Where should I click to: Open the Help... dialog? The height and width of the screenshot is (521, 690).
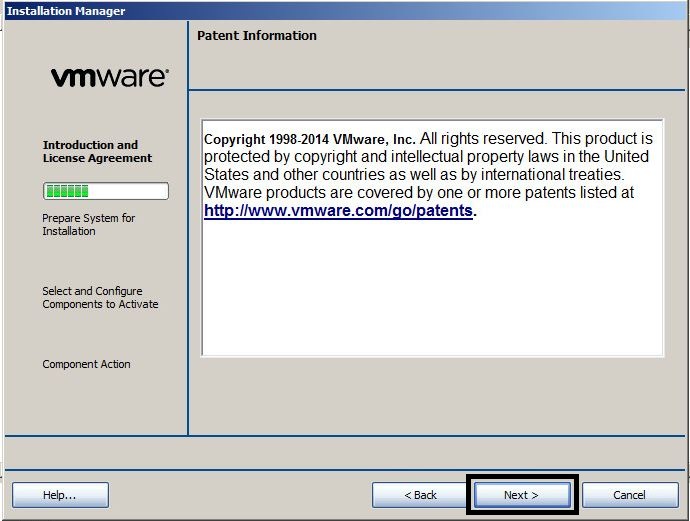click(x=60, y=495)
